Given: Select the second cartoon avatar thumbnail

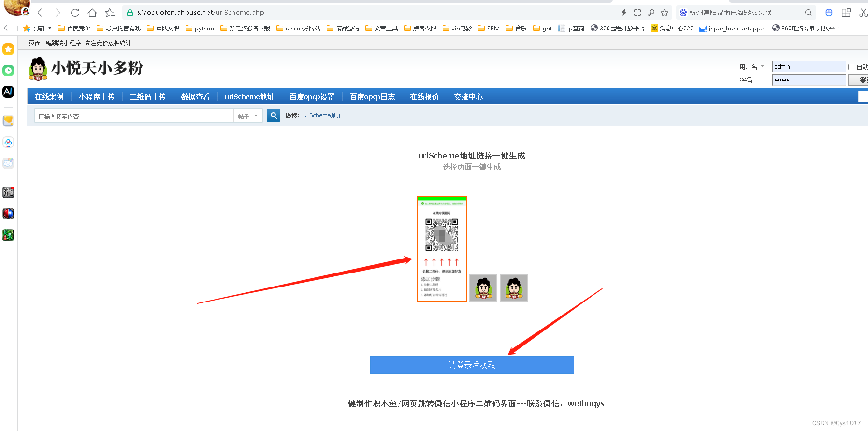Looking at the screenshot, I should click(x=514, y=288).
